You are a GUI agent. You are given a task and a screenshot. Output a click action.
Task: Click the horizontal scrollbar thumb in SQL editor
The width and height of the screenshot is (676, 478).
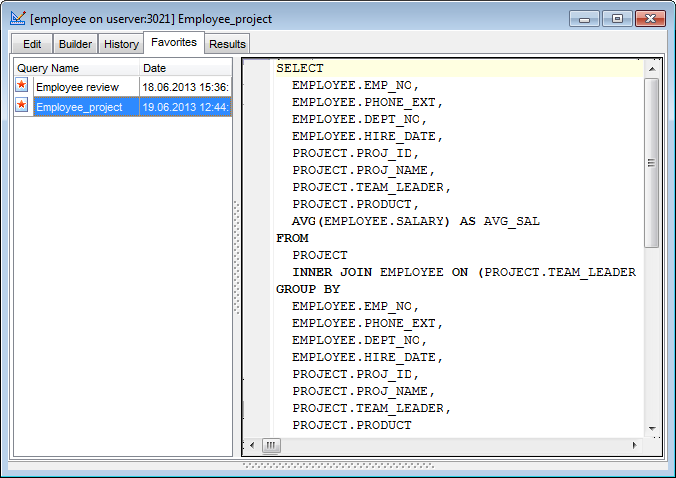pos(272,445)
